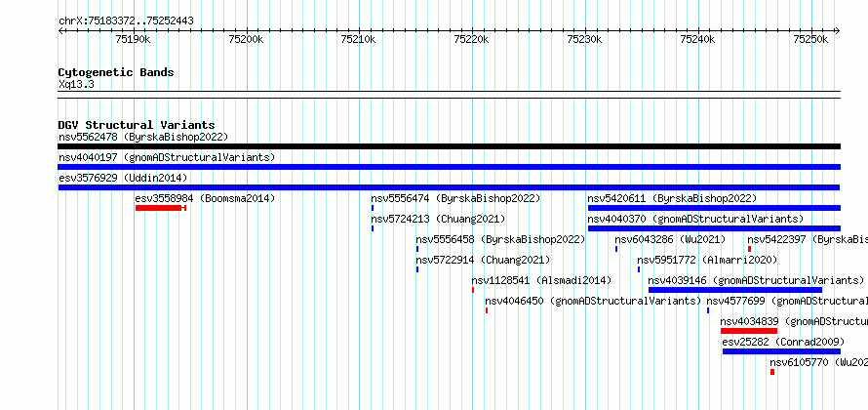The height and width of the screenshot is (410, 868).
Task: Click the small blue nsv5722914 marker
Action: pos(417,269)
